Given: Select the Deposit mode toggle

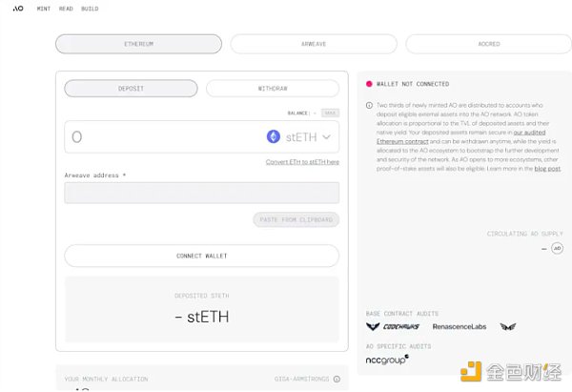Looking at the screenshot, I should click(131, 89).
